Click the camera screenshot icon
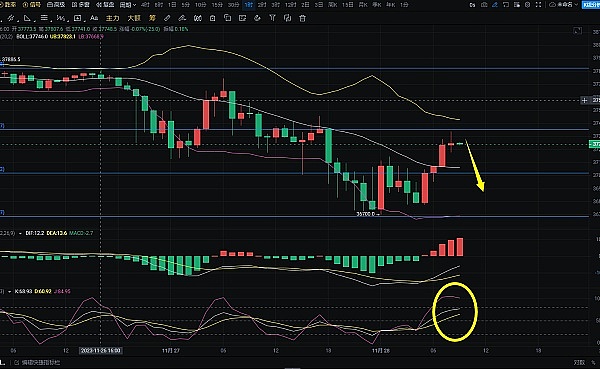Image resolution: width=600 pixels, height=369 pixels. point(484,5)
